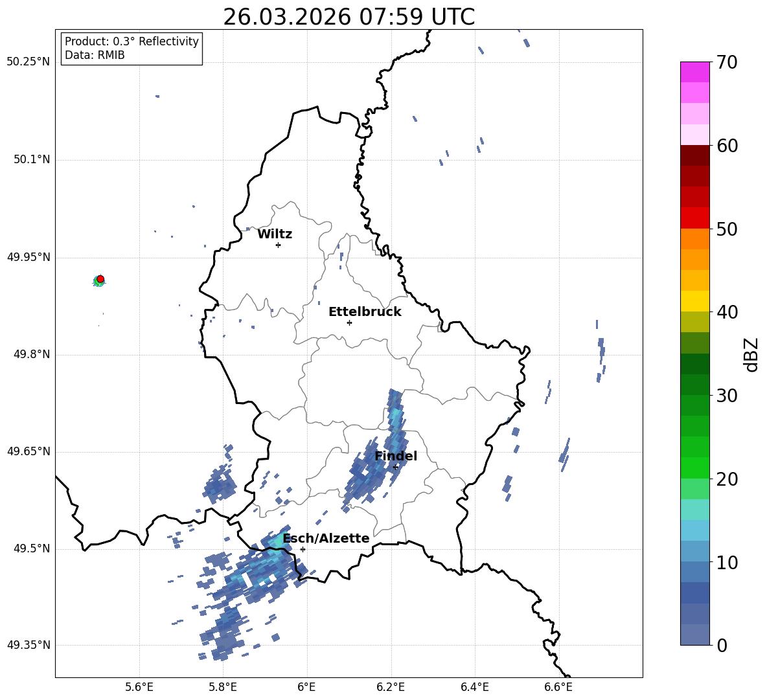
Task: Click the colorbar label 20
Action: (727, 479)
